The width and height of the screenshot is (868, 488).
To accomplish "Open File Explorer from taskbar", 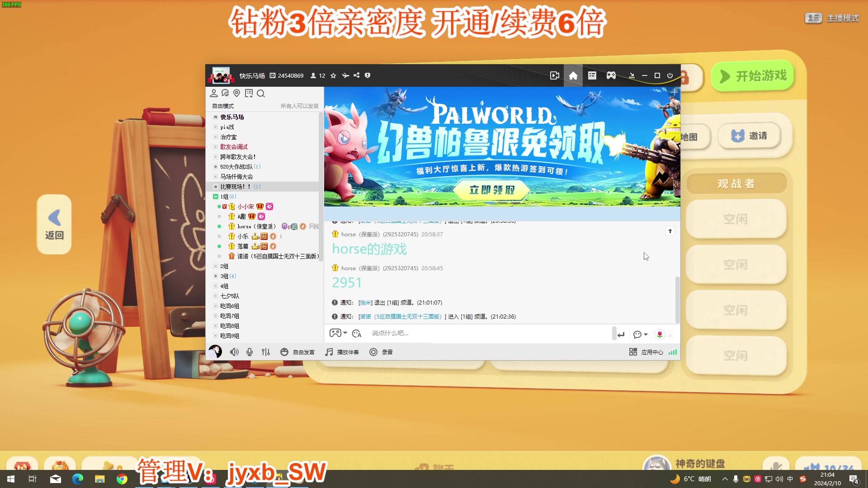I will coord(99,479).
